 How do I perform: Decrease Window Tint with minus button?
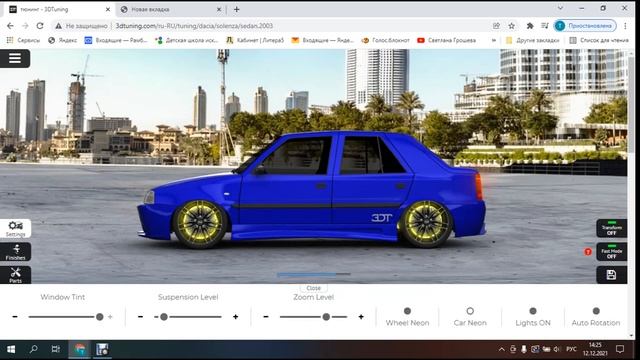[x=15, y=317]
